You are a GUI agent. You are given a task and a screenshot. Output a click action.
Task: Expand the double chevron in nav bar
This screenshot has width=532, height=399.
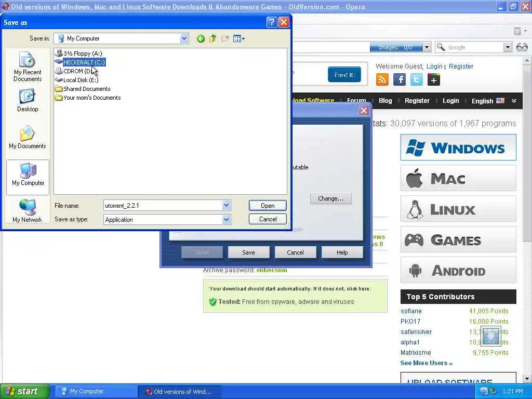tap(514, 101)
